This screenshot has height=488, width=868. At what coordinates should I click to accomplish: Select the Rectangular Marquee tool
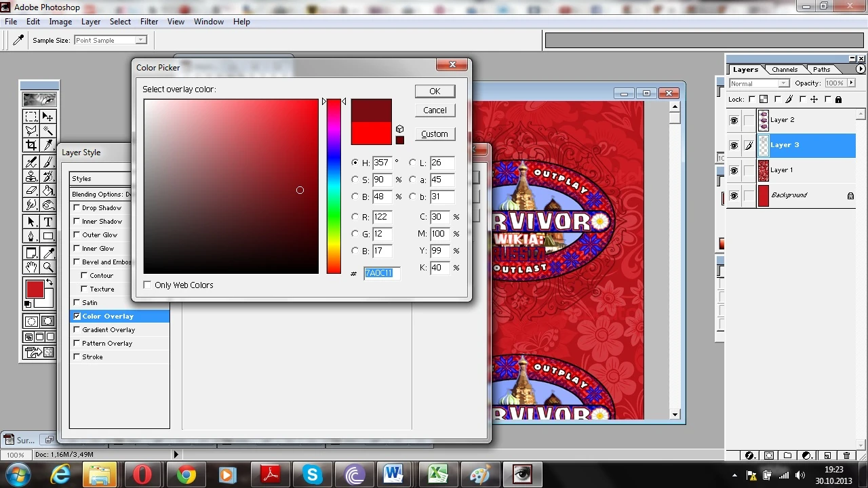(31, 117)
